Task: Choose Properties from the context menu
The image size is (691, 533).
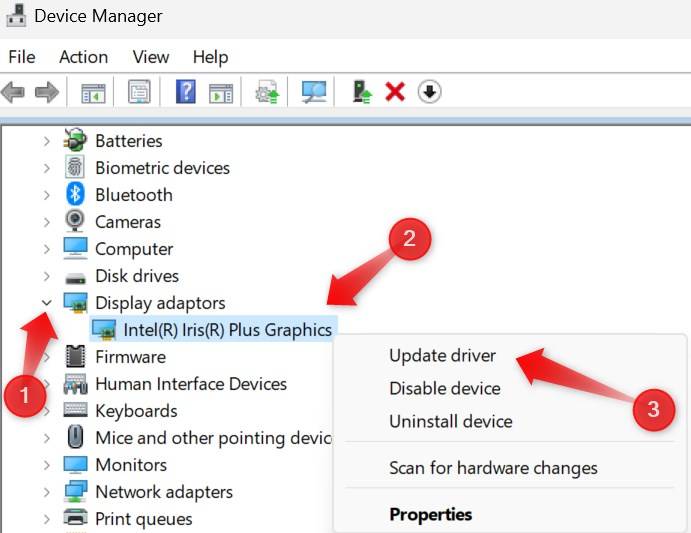Action: (431, 514)
